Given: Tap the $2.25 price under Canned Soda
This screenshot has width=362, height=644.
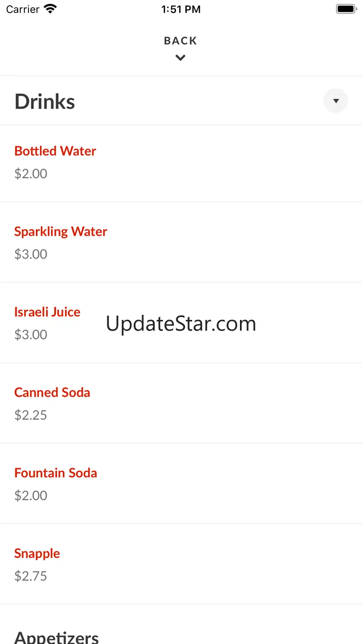Looking at the screenshot, I should pyautogui.click(x=31, y=415).
